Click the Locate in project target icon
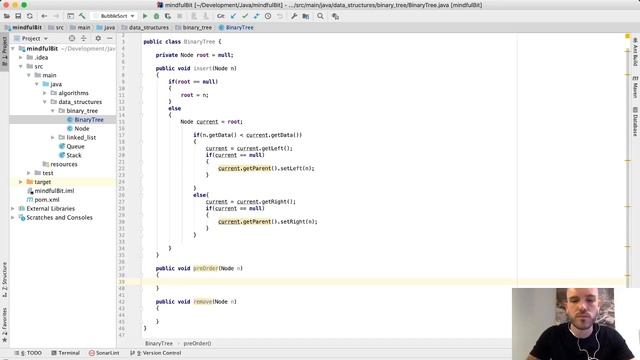This screenshot has width=640, height=360. pos(72,38)
